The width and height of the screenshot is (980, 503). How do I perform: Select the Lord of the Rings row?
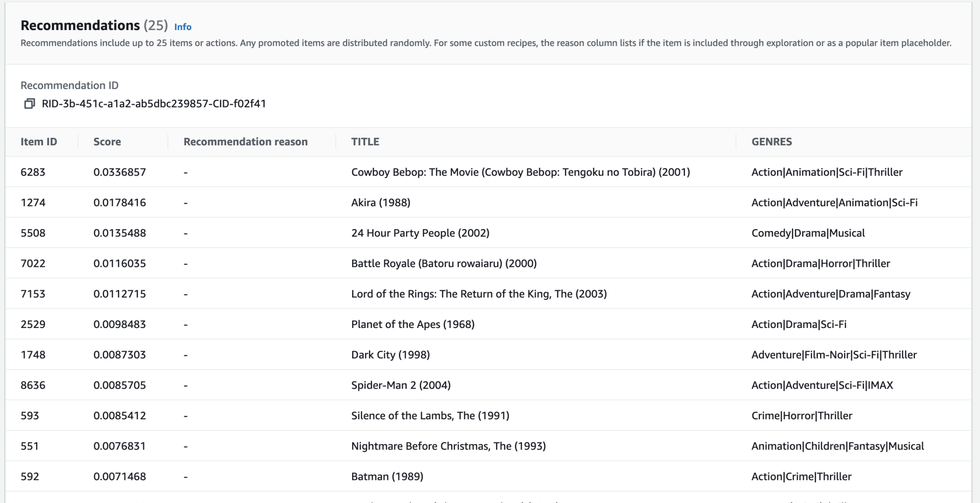479,294
